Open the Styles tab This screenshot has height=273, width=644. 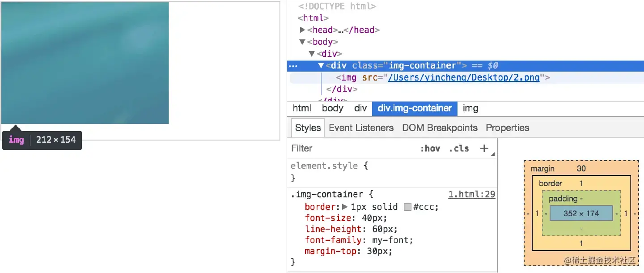[308, 128]
